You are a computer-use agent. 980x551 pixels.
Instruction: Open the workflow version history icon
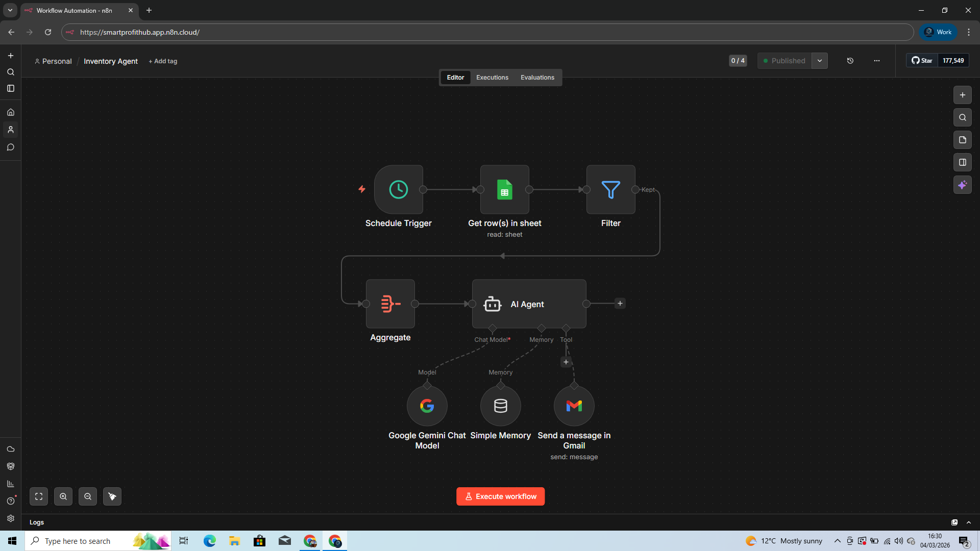pyautogui.click(x=850, y=61)
